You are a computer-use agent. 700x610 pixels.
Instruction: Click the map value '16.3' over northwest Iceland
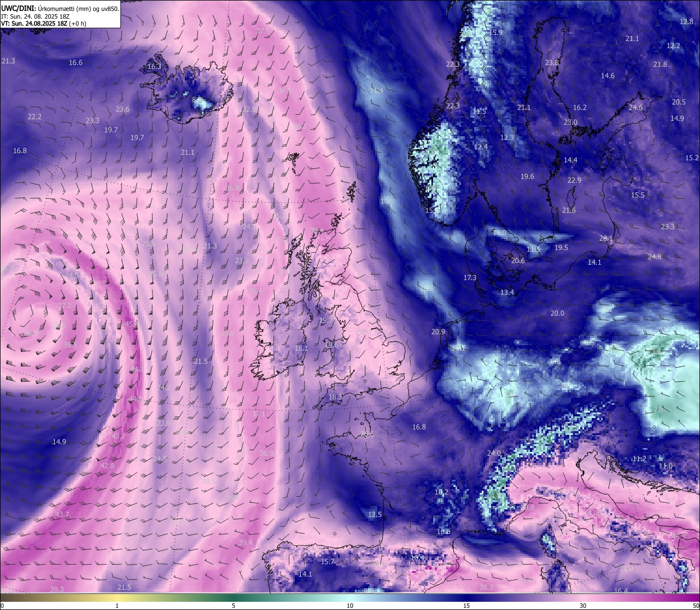pyautogui.click(x=154, y=67)
